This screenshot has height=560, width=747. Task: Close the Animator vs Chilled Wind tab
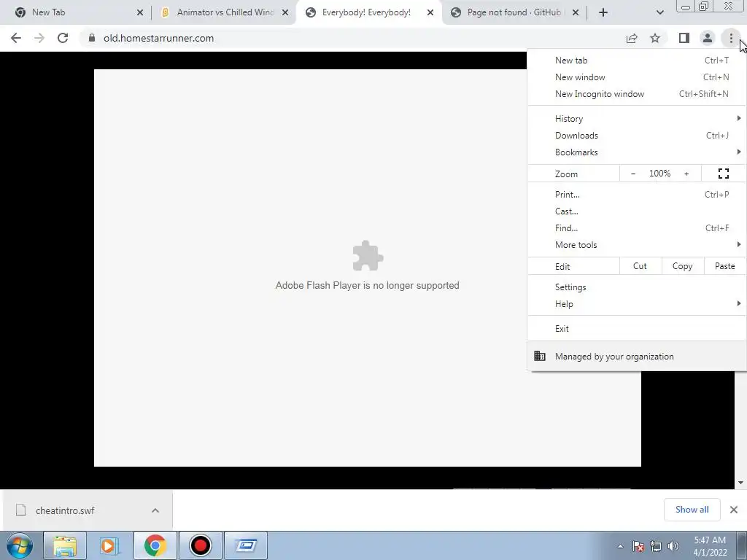285,12
